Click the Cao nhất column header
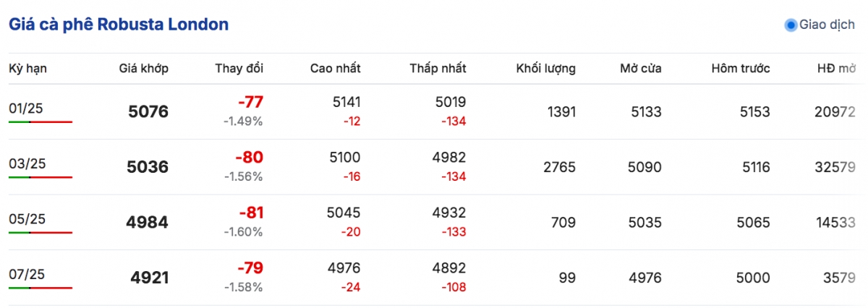The width and height of the screenshot is (868, 308). click(x=336, y=69)
